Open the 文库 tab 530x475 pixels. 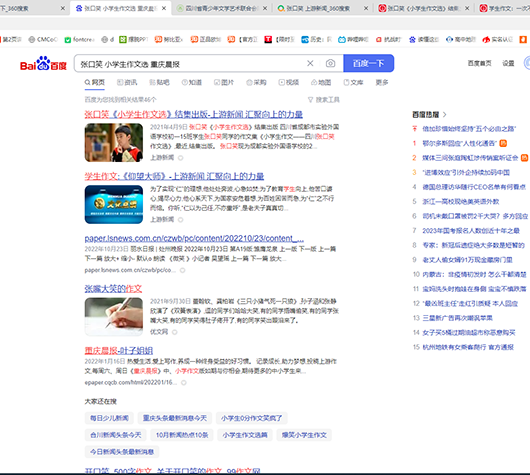[x=353, y=82]
